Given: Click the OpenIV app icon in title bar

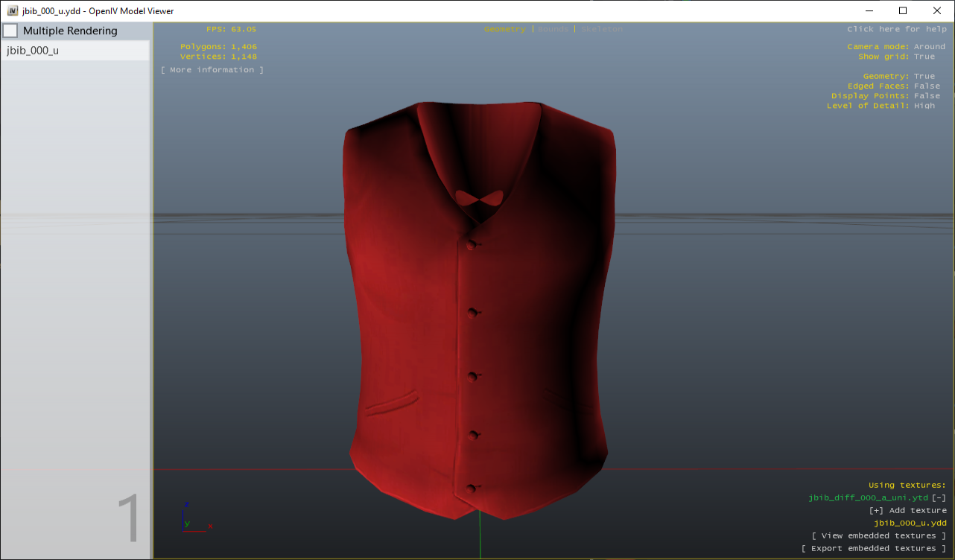Looking at the screenshot, I should click(13, 10).
